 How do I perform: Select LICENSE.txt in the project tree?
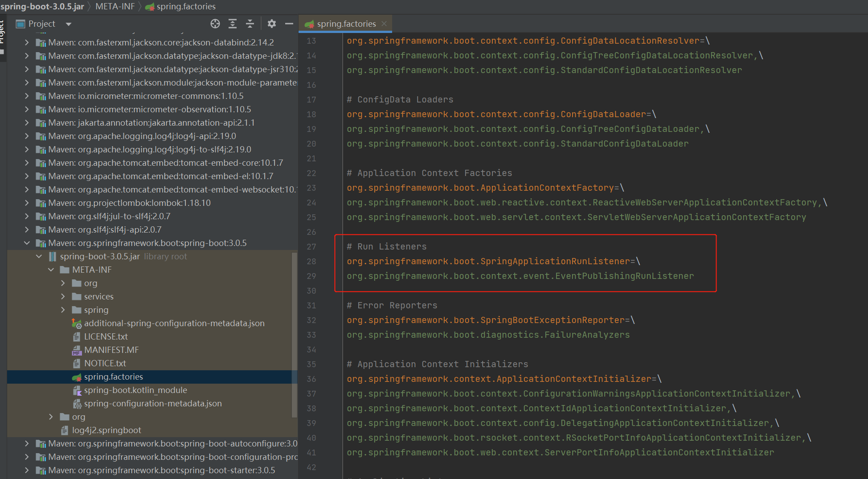(106, 336)
